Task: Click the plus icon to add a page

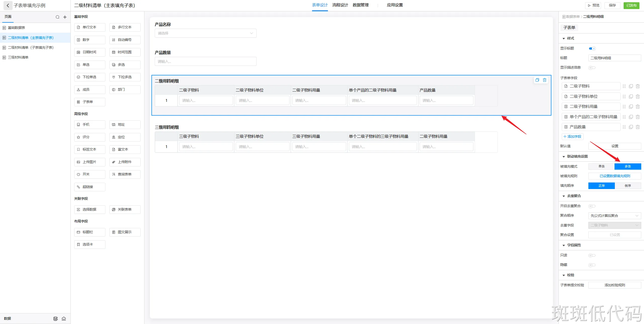Action: pyautogui.click(x=65, y=17)
